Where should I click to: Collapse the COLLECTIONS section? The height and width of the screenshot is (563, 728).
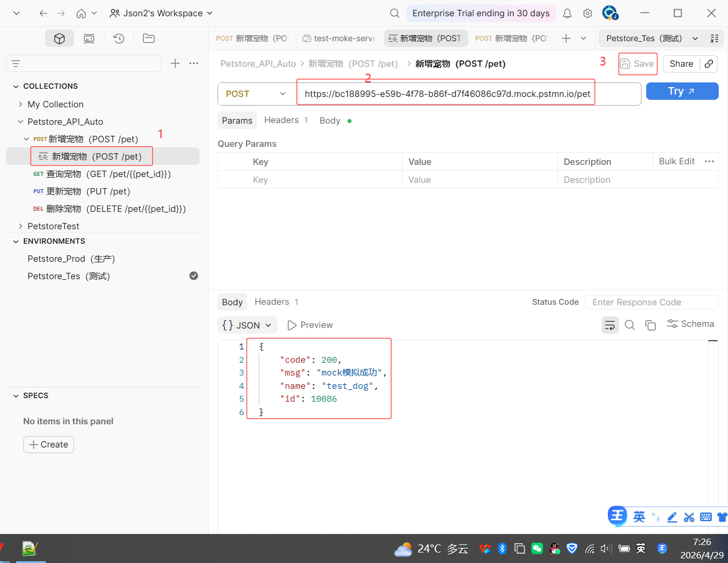(x=16, y=86)
